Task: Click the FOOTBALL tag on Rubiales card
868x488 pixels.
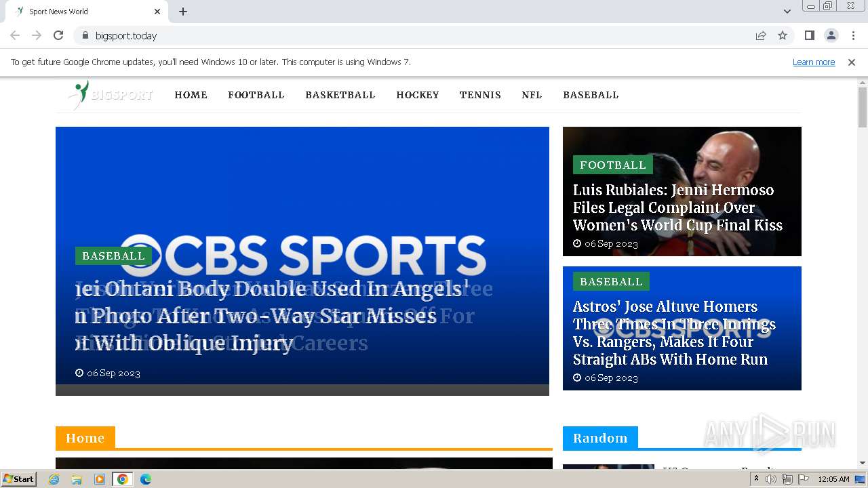Action: [x=612, y=165]
